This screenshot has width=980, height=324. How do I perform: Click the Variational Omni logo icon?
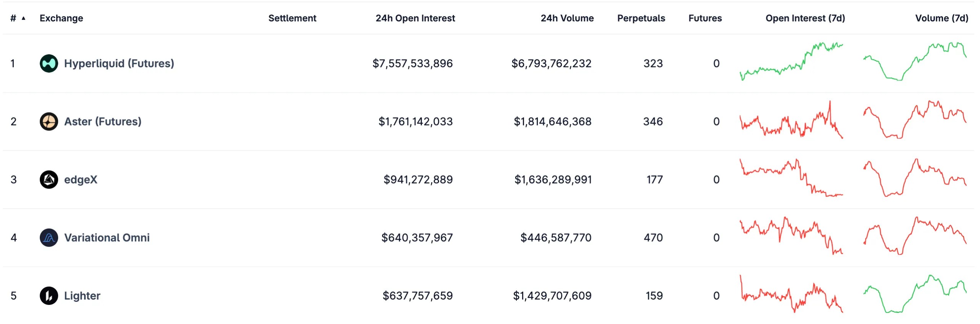pyautogui.click(x=49, y=238)
